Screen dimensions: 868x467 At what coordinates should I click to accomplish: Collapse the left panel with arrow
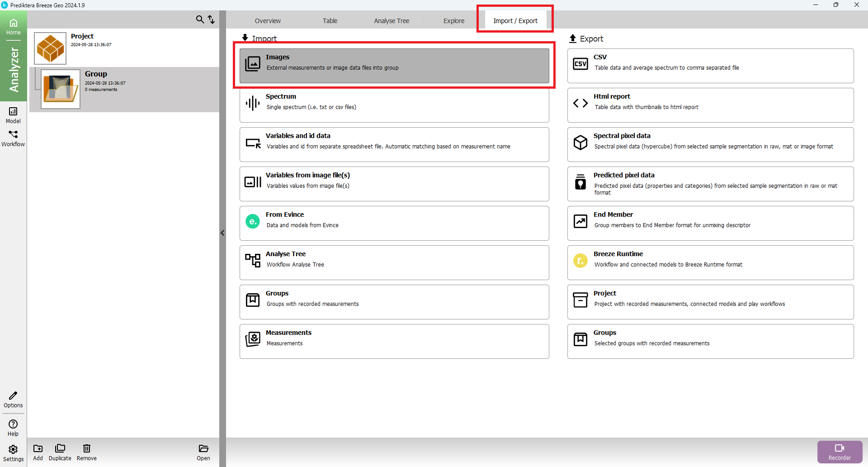[222, 233]
